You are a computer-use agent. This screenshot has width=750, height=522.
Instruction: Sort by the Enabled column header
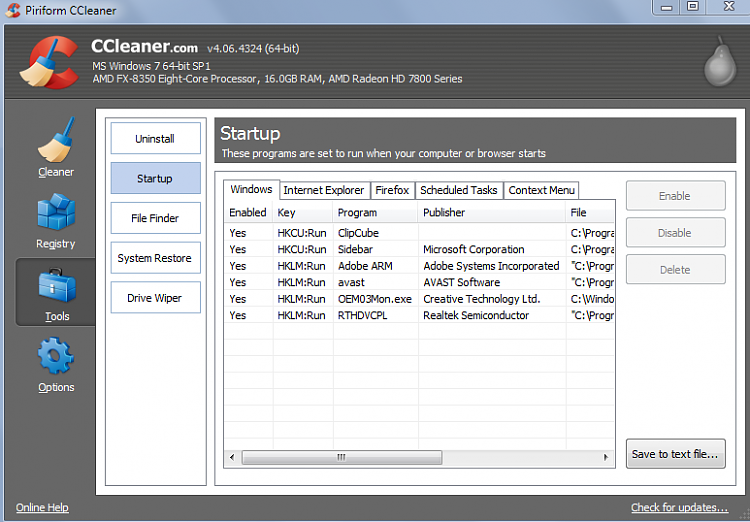248,212
